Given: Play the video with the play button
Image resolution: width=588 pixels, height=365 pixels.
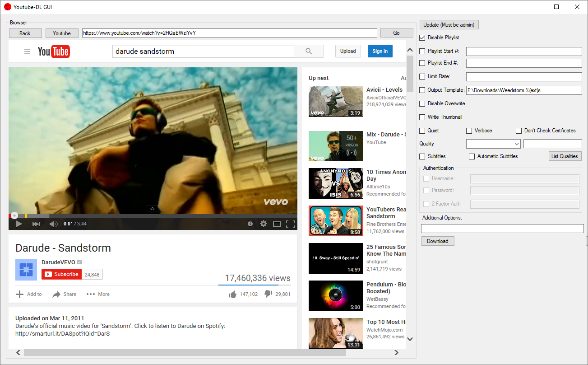Looking at the screenshot, I should (19, 224).
